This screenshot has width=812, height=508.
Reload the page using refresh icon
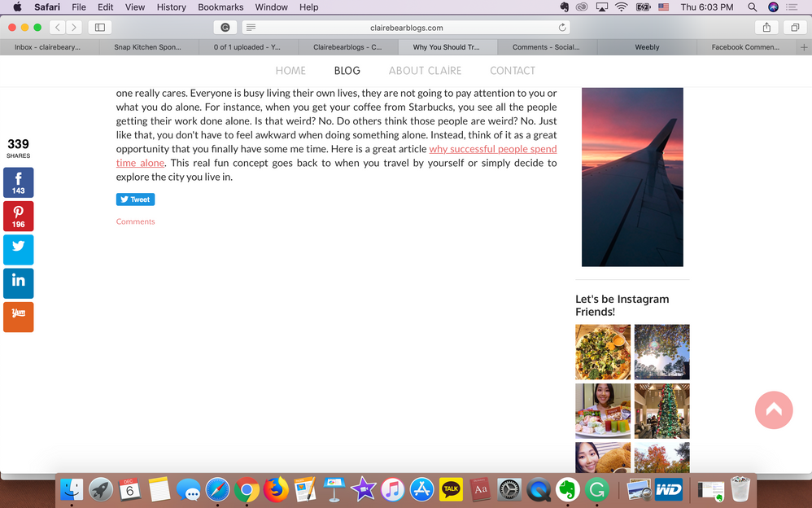562,27
